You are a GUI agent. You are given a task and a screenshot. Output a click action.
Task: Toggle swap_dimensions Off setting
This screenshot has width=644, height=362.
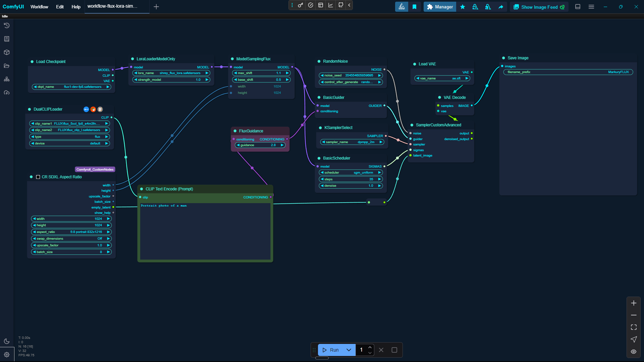point(71,239)
